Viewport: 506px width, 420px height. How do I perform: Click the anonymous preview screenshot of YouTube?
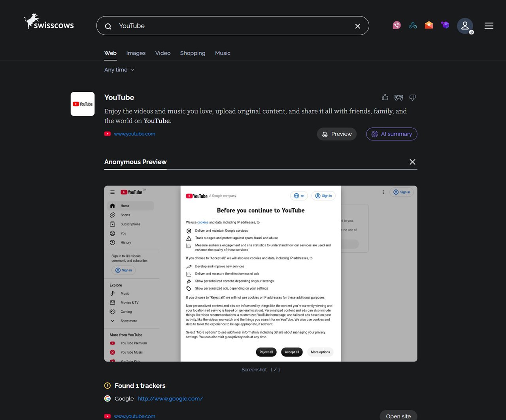(261, 274)
